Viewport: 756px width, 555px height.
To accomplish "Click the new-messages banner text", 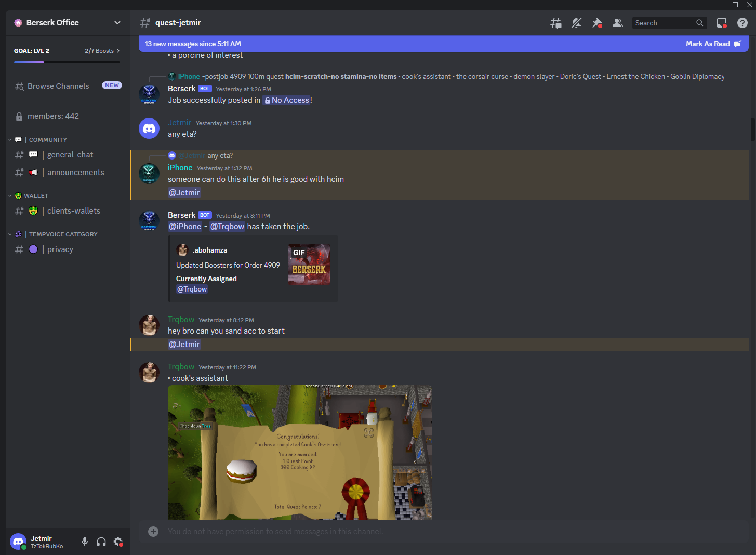I will [193, 44].
